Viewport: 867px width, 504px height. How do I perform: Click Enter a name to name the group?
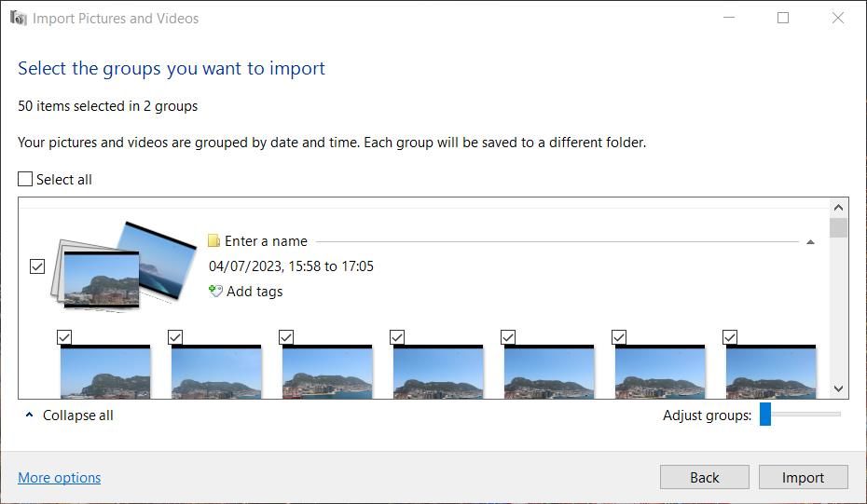(266, 241)
